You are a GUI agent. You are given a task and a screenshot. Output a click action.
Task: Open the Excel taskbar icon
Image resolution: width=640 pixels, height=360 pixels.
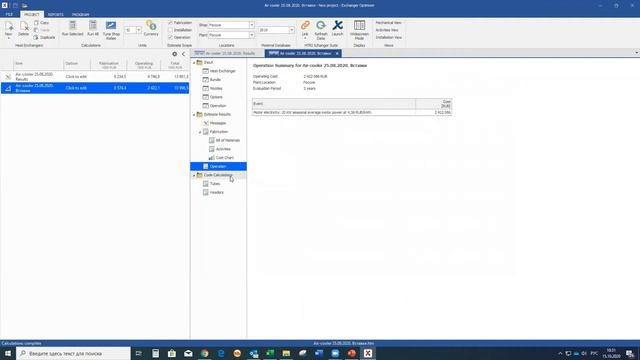click(x=270, y=353)
